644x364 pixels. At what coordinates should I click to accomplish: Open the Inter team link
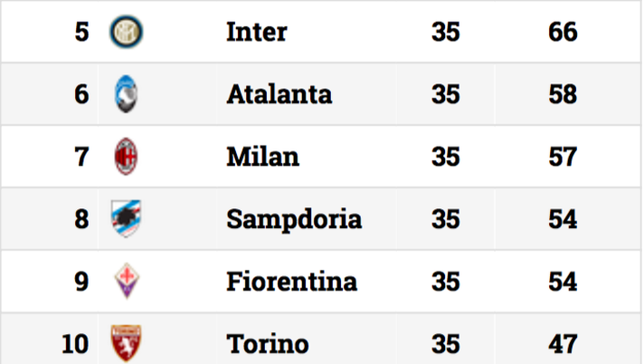[x=257, y=33]
